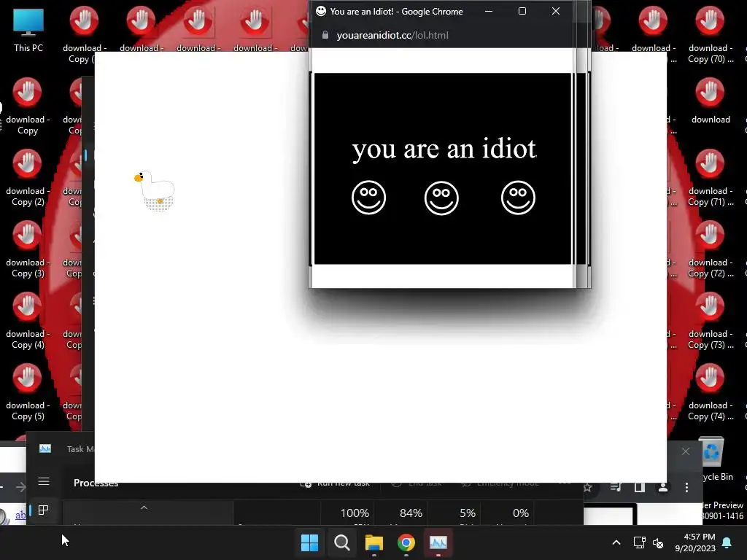Viewport: 747px width, 560px height.
Task: Collapse the sort chevron above Task Manager Name column
Action: tap(144, 507)
